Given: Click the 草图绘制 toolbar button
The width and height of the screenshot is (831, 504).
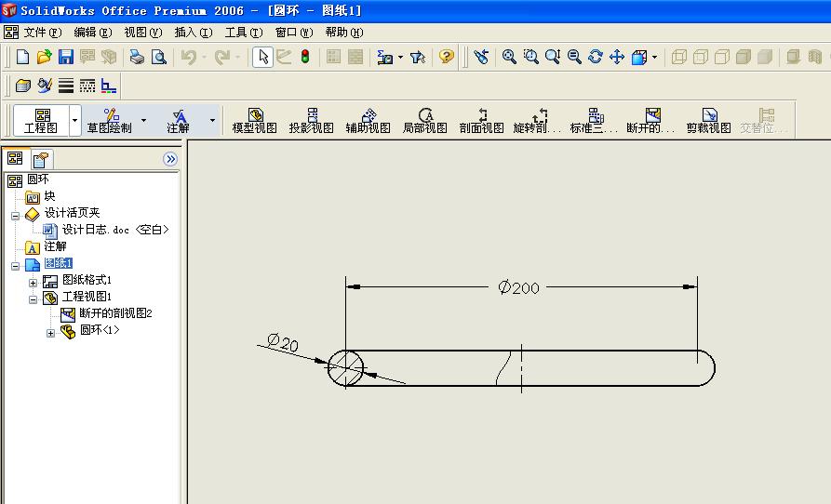Looking at the screenshot, I should 110,121.
